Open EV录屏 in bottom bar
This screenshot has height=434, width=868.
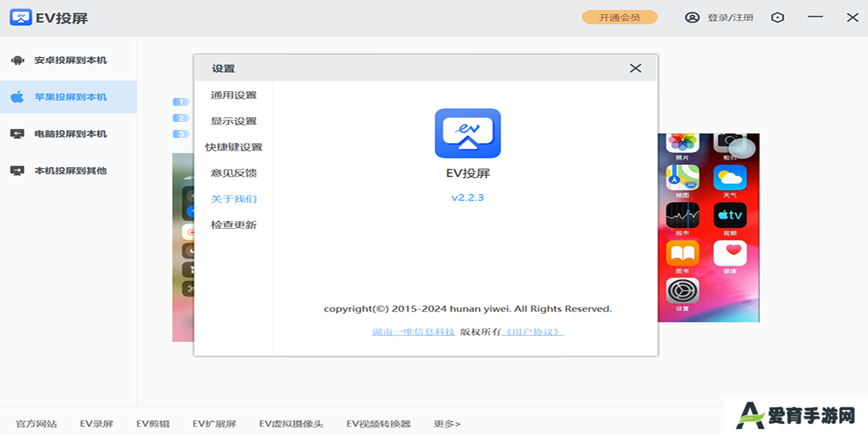pos(96,424)
